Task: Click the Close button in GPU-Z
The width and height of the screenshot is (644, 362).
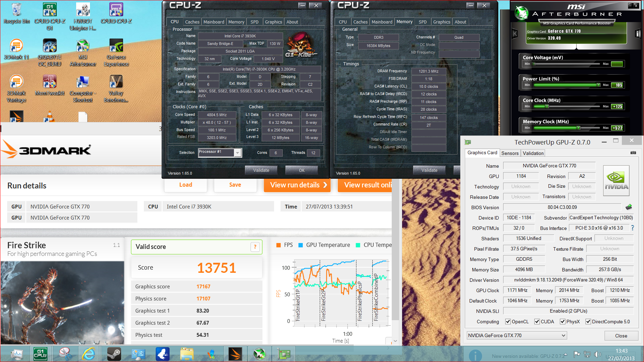Action: pyautogui.click(x=621, y=336)
